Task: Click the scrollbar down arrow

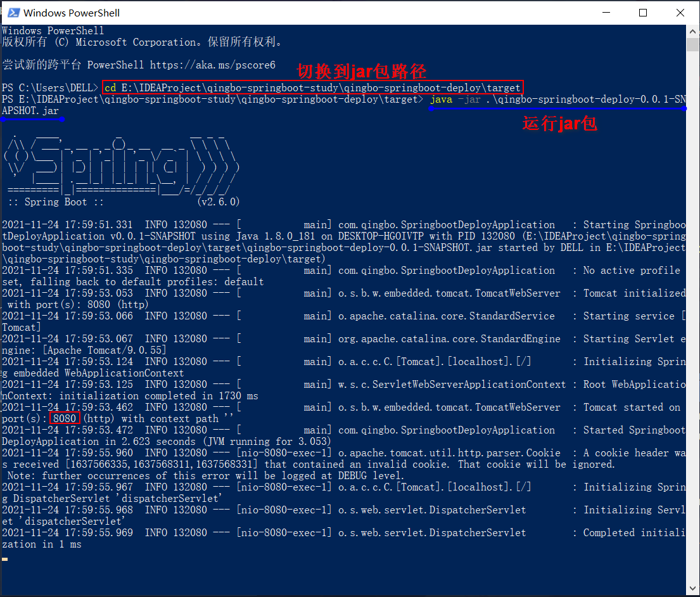Action: [x=692, y=589]
